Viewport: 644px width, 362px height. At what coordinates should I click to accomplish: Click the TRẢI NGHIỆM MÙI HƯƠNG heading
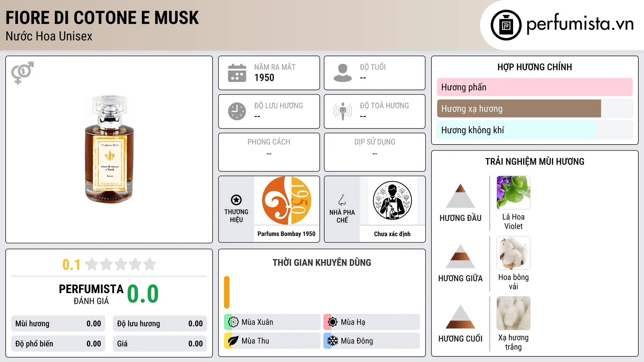point(535,162)
